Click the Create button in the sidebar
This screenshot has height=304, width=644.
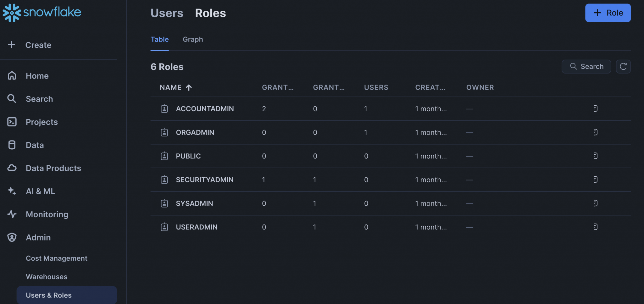pos(38,45)
